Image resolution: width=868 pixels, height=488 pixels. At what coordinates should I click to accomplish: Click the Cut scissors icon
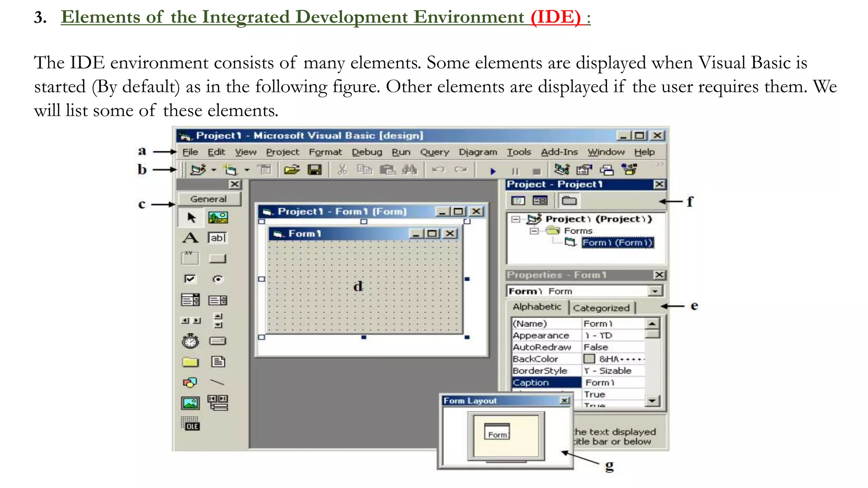click(342, 170)
